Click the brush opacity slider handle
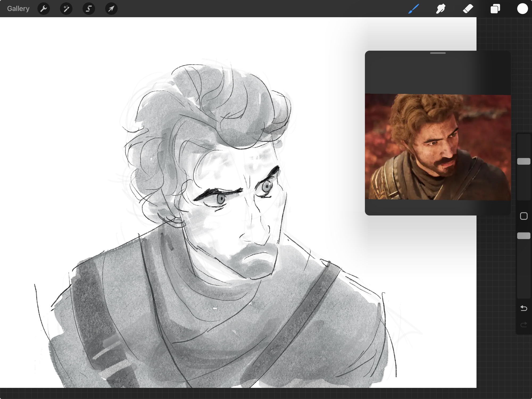532x399 pixels. 523,236
